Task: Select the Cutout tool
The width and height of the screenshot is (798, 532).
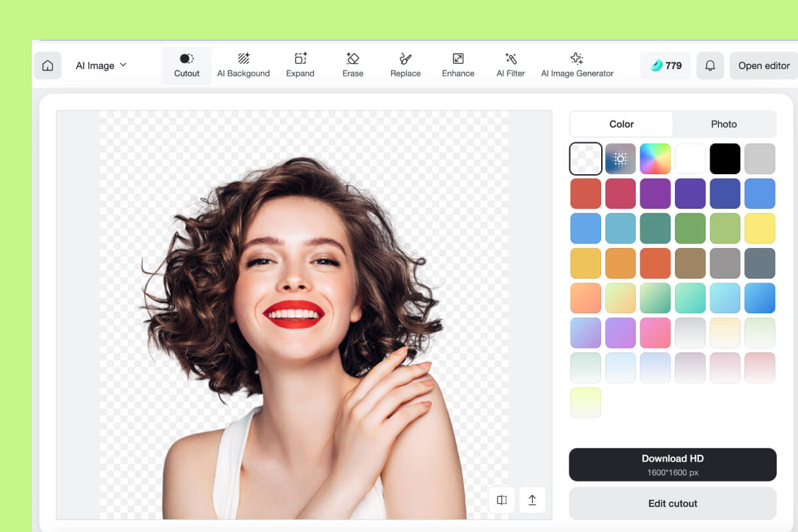Action: [x=187, y=66]
